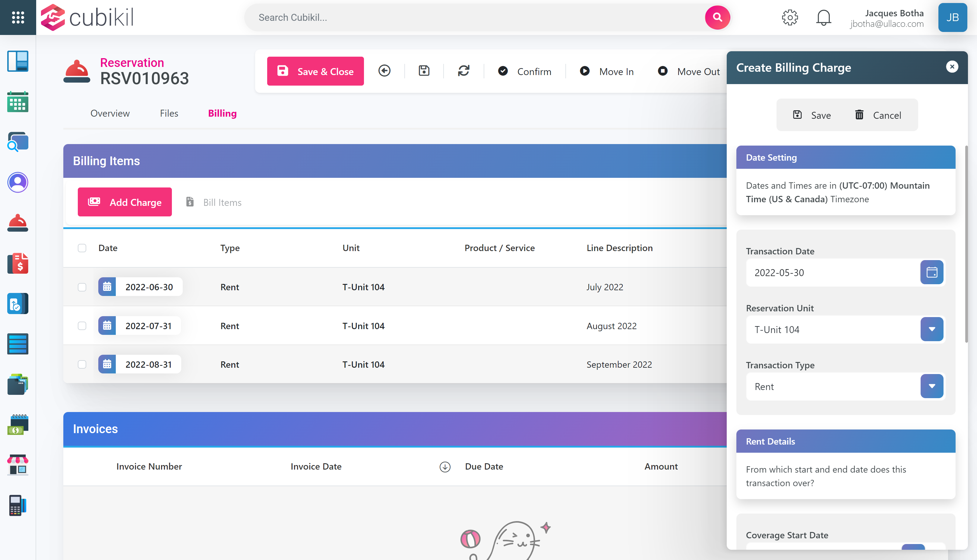Click the back arrow toolbar icon
This screenshot has height=560, width=977.
coord(384,71)
